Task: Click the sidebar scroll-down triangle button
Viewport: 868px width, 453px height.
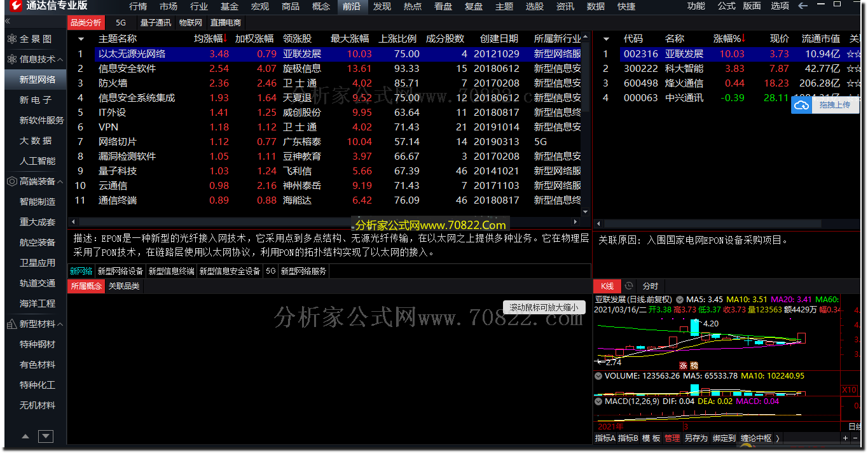Action: [45, 436]
